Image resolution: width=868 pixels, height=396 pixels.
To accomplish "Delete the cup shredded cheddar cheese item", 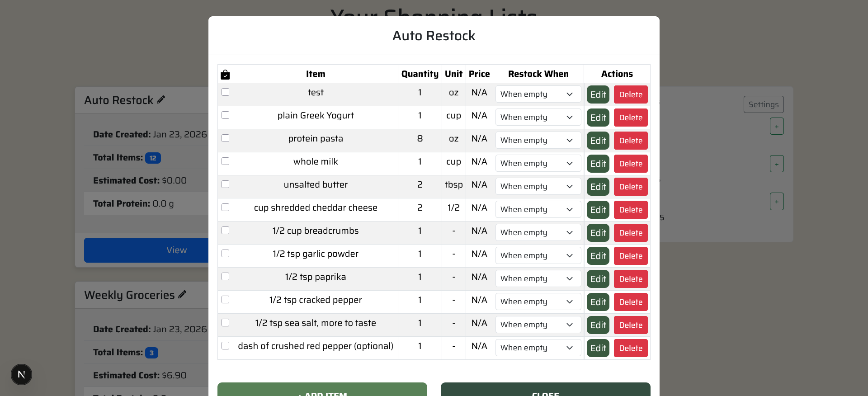I will [630, 210].
